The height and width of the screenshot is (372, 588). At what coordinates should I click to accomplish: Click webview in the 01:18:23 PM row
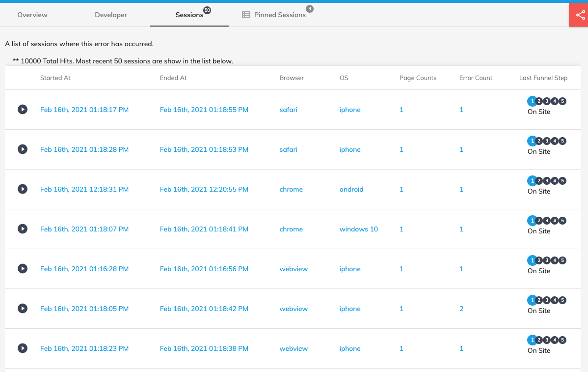coord(294,348)
